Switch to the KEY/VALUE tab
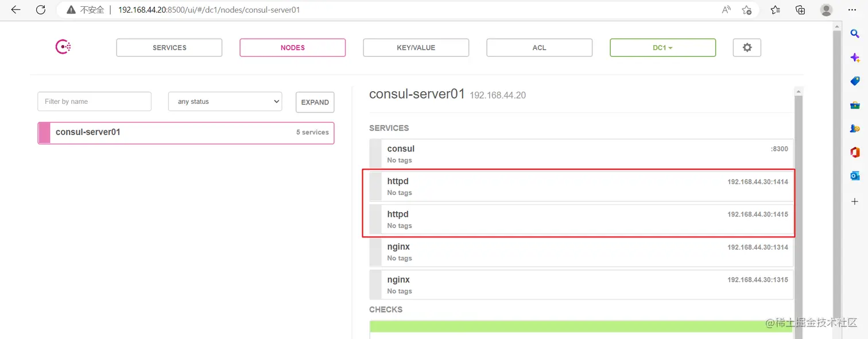Screen dimensions: 868x339 [416, 48]
